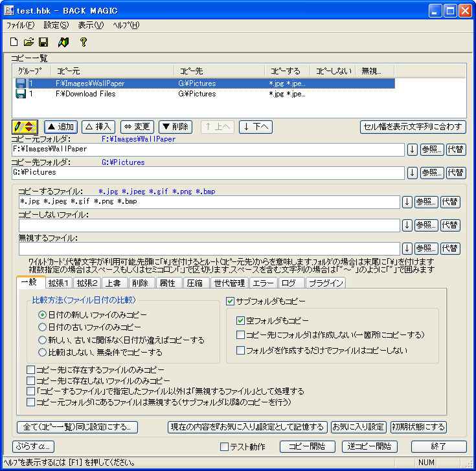Open the down-arrow history for コピー先フォルダ

(x=412, y=173)
